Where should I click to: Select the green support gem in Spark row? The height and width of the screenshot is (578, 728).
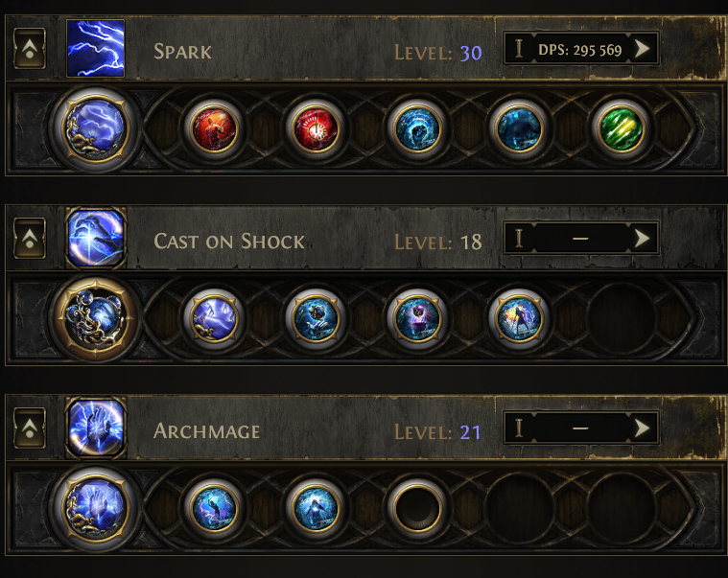click(619, 127)
